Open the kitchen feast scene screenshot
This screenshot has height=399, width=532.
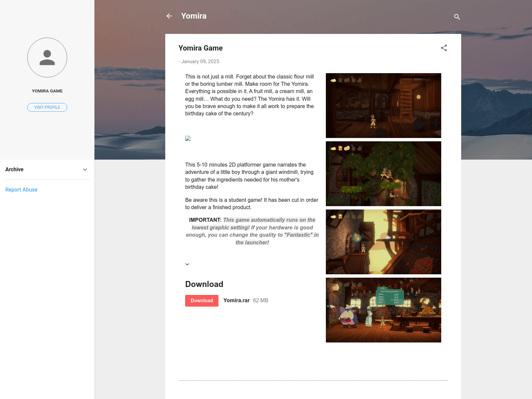pos(383,310)
